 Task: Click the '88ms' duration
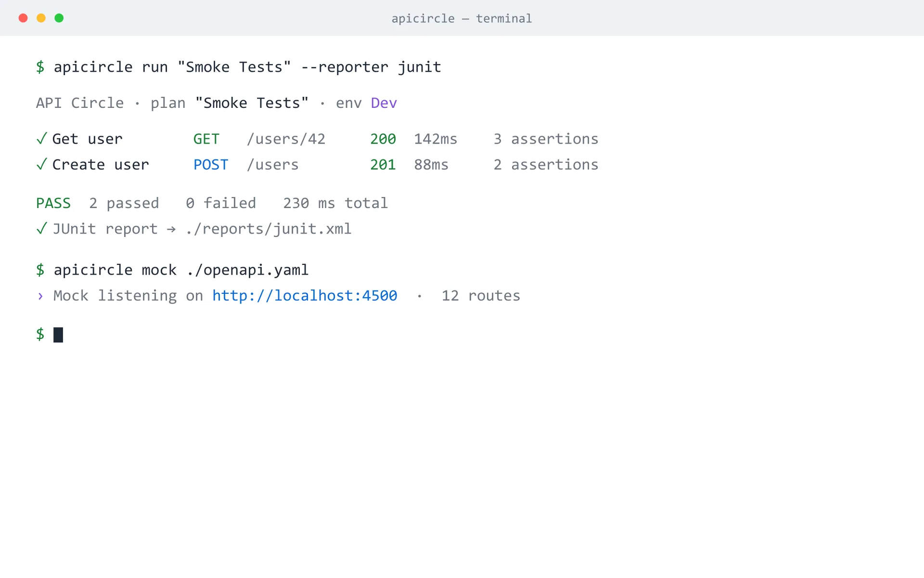click(x=431, y=165)
